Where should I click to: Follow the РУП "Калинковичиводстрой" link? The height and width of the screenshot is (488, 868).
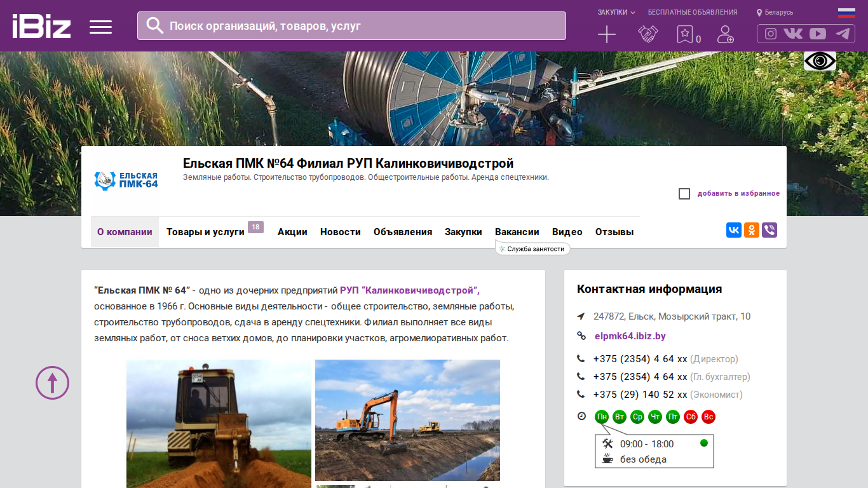coord(410,290)
